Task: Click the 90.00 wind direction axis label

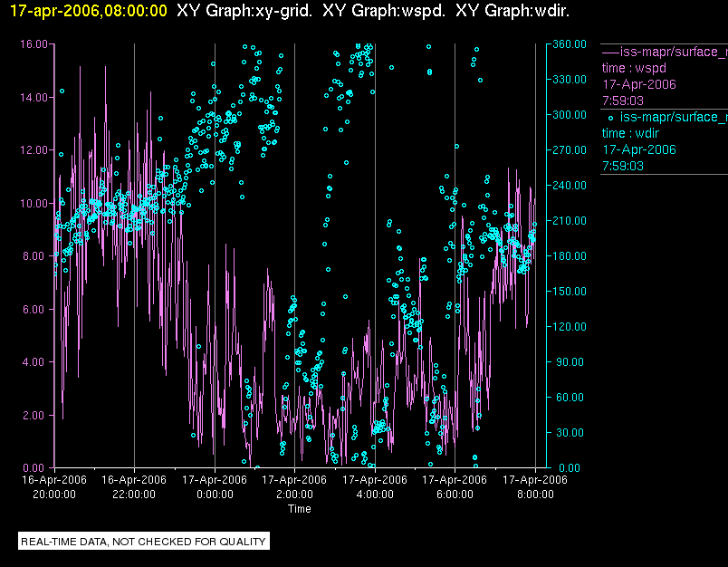Action: (x=570, y=362)
